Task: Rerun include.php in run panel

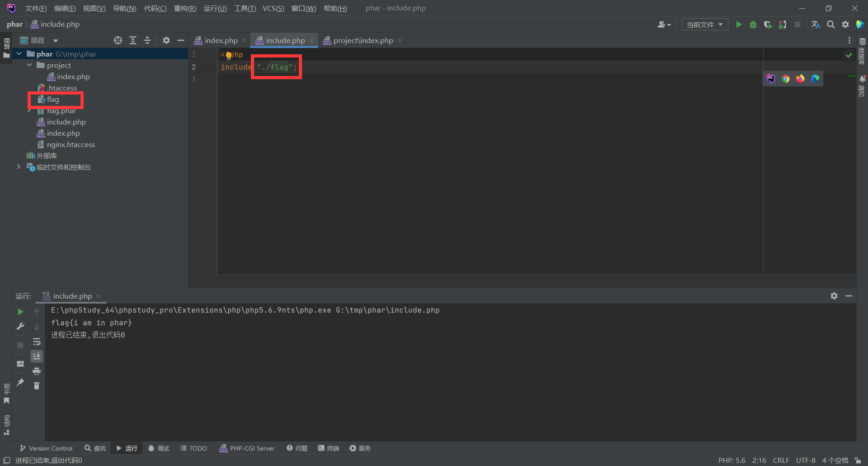Action: point(20,312)
